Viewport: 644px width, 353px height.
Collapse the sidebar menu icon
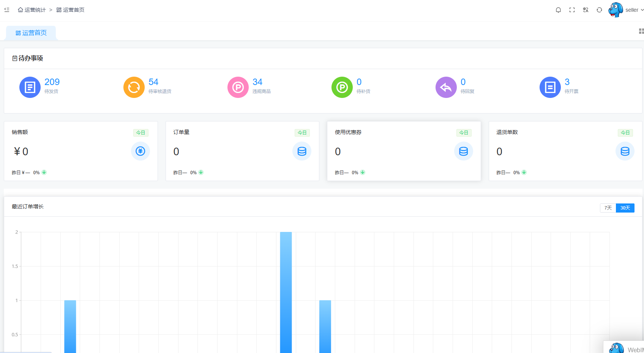coord(7,10)
